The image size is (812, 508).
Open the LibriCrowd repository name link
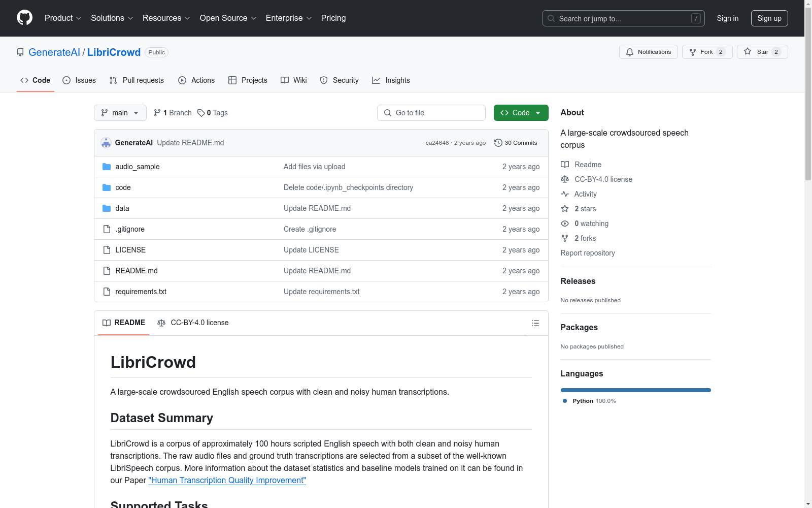pyautogui.click(x=114, y=52)
